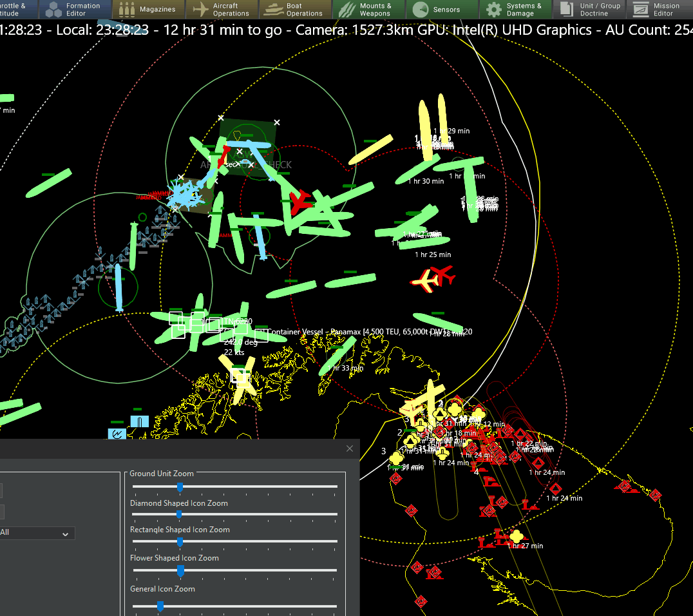Open Boat Operations from the toolbar
This screenshot has height=616, width=693.
(295, 9)
